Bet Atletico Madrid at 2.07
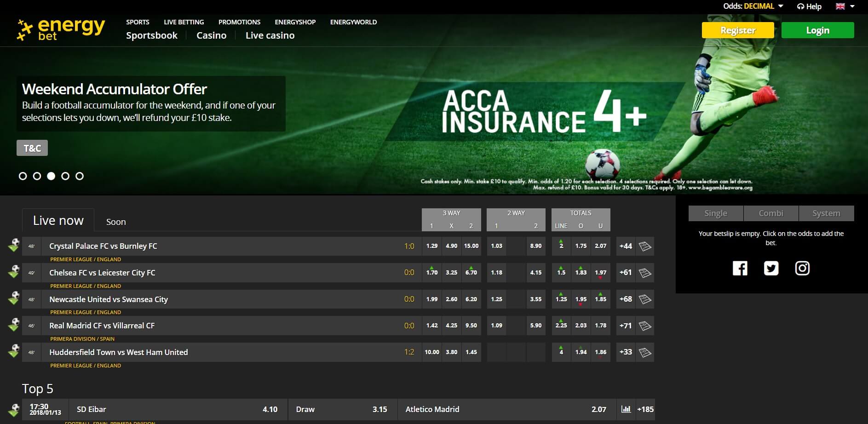Screen dimensions: 868x424 (x=506, y=409)
